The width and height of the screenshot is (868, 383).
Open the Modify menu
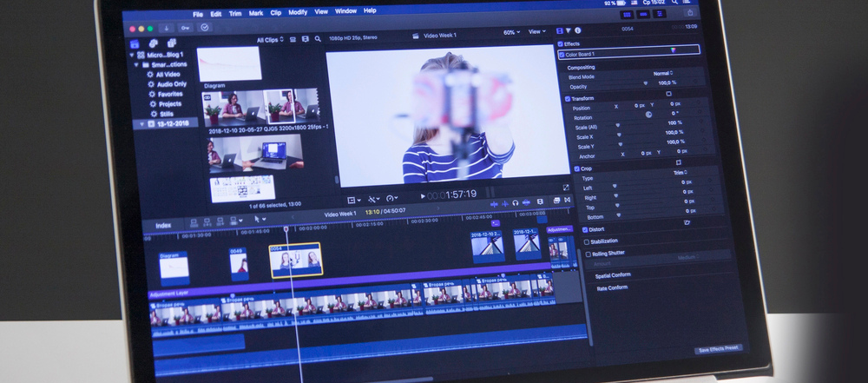click(x=298, y=12)
